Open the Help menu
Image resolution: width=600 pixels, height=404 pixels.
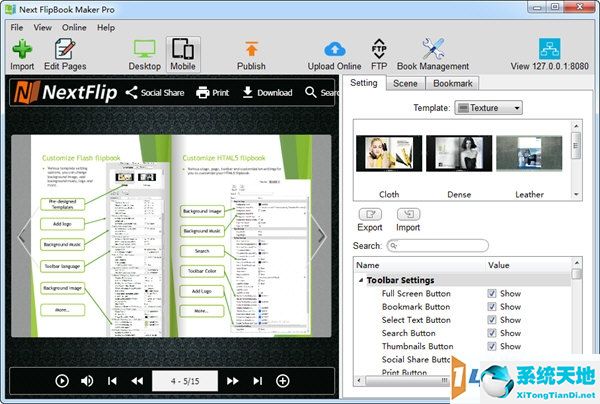106,28
